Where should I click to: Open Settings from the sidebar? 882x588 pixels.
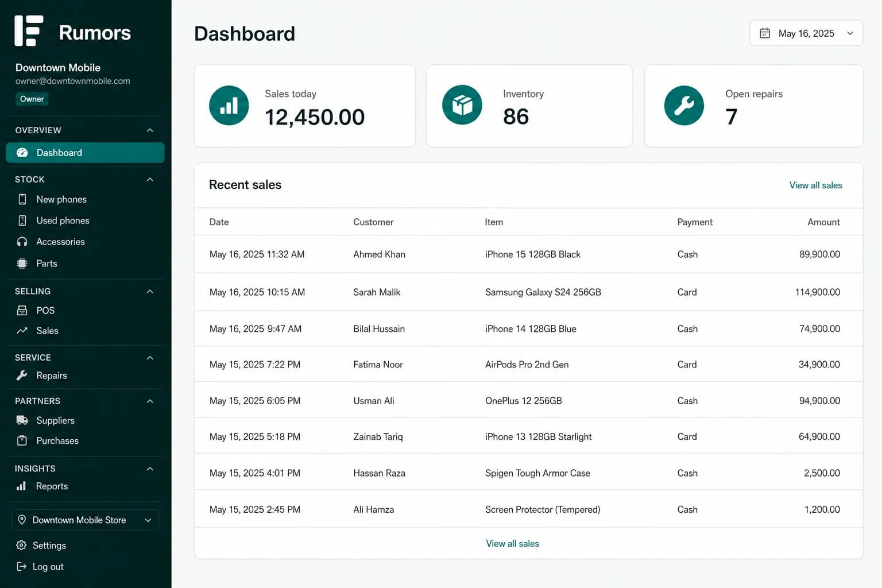pos(49,546)
